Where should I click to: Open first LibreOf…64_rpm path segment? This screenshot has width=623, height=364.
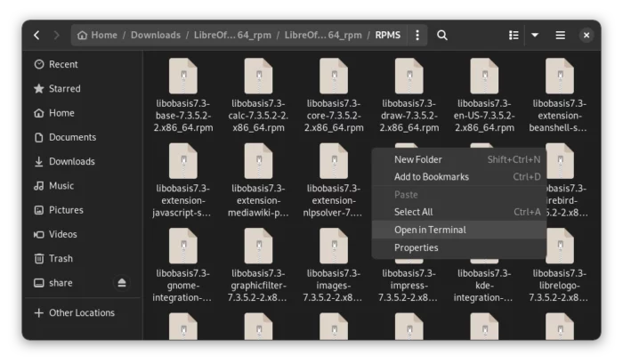click(x=232, y=36)
